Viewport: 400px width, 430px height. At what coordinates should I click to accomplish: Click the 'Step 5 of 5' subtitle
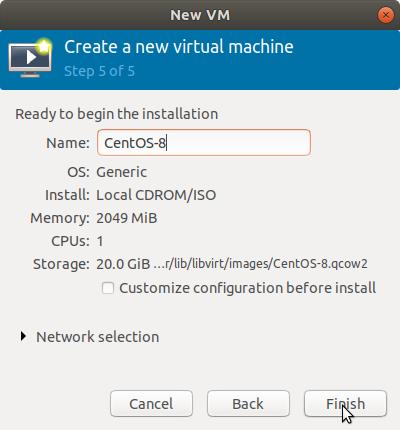tap(99, 71)
